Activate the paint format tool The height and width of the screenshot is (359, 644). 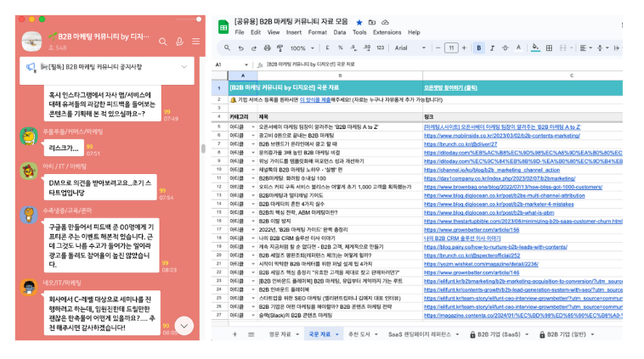280,48
